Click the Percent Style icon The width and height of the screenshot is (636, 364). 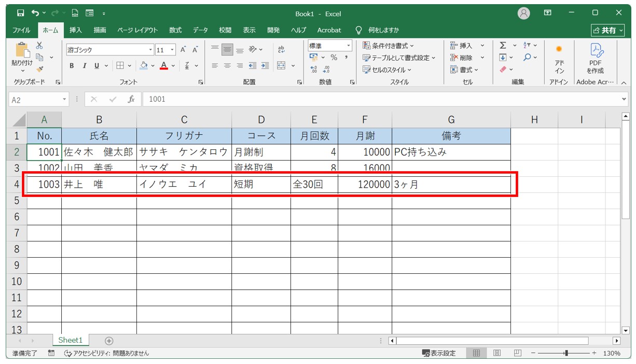click(x=334, y=58)
